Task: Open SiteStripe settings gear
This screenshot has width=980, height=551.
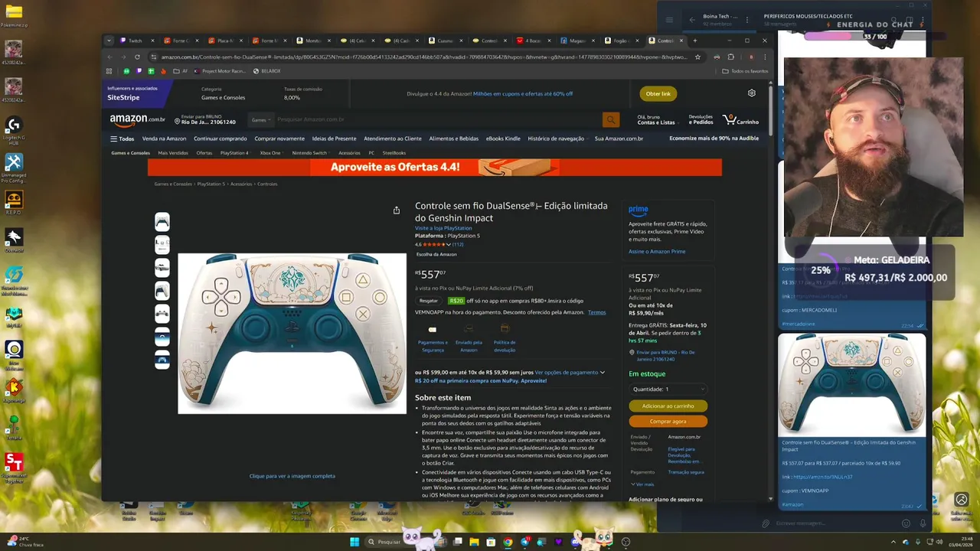Action: pos(752,93)
